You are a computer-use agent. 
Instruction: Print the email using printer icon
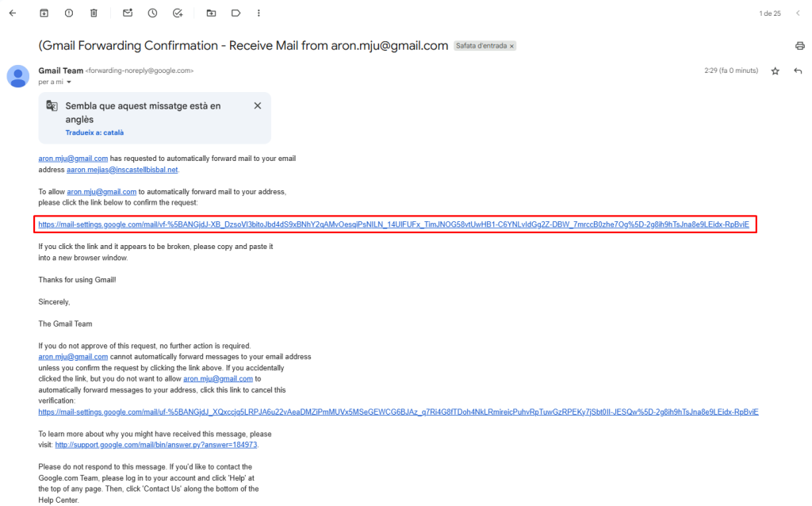click(799, 46)
